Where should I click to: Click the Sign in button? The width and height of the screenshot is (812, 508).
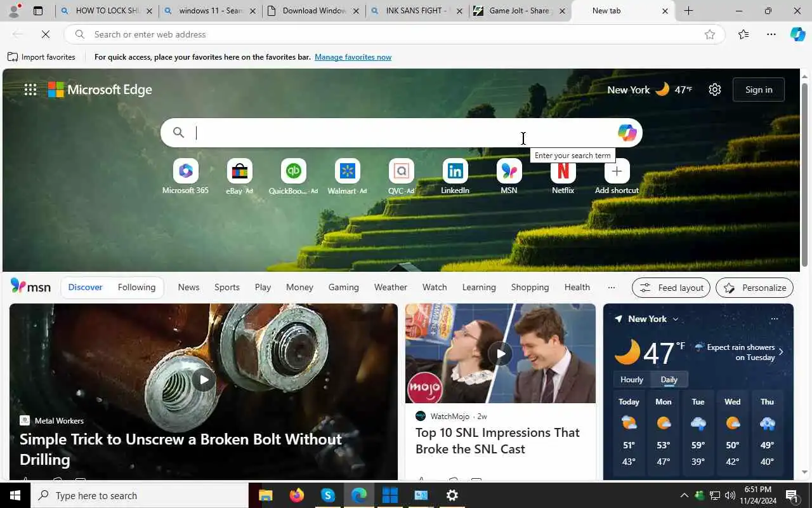pyautogui.click(x=759, y=90)
